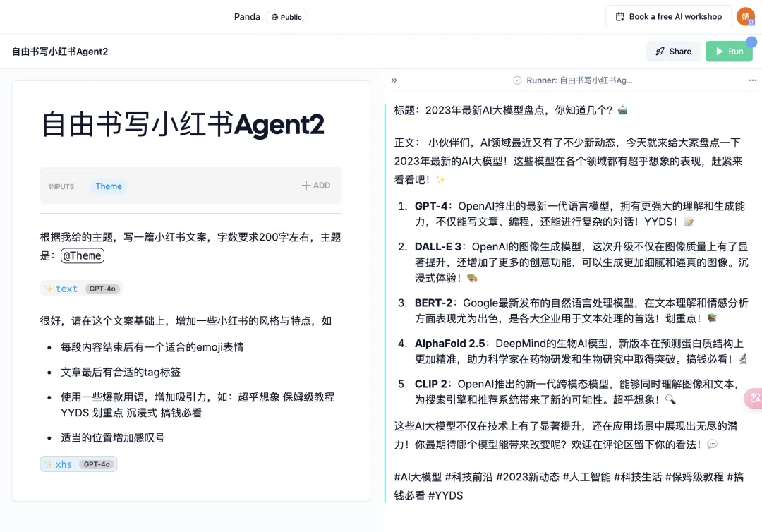Click the Panda workspace name in the header

coord(247,17)
